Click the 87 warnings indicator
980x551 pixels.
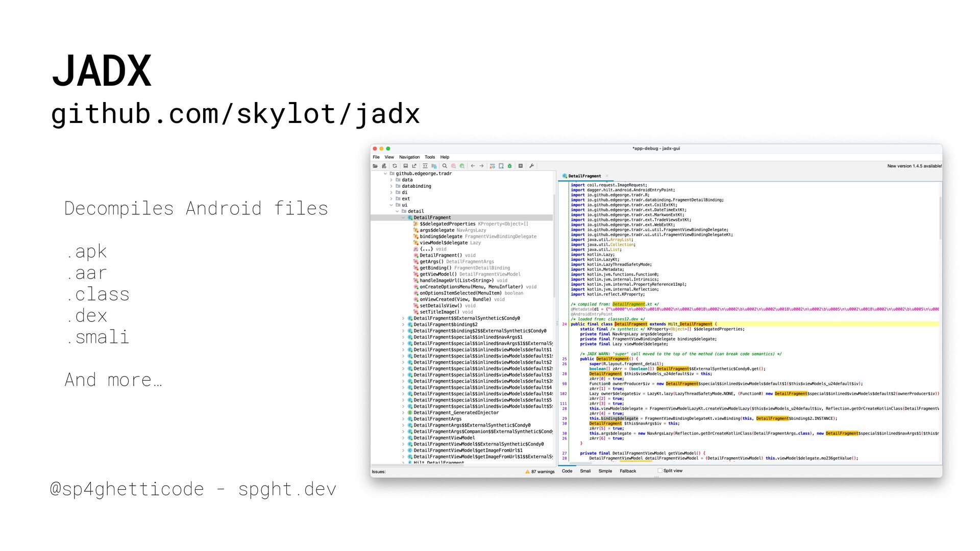pos(540,471)
